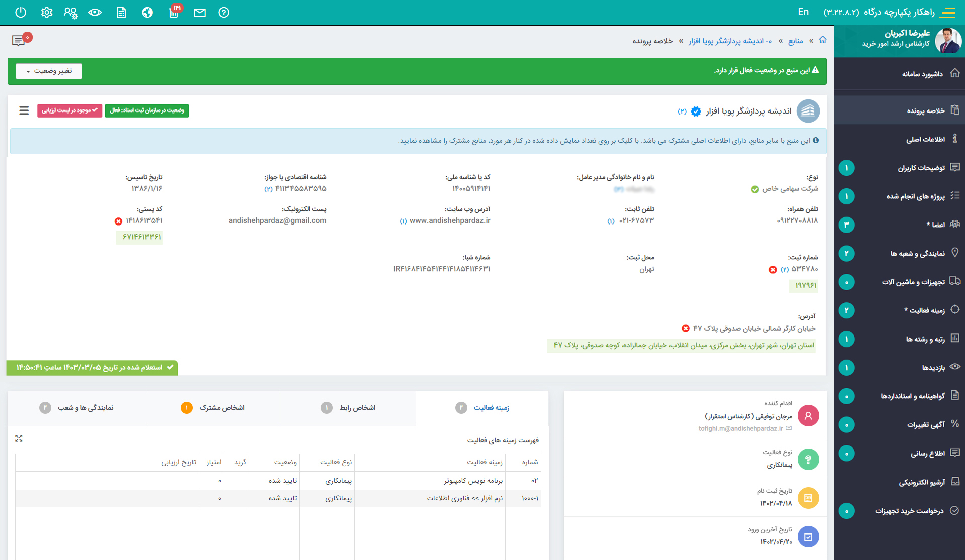The image size is (965, 560).
Task: Click the blue verified badge beside company name
Action: [696, 111]
